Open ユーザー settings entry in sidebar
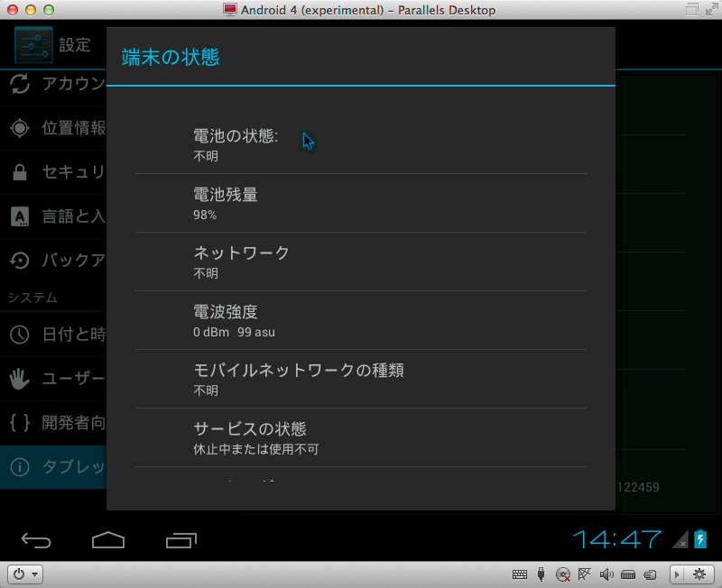722x588 pixels. [x=53, y=379]
